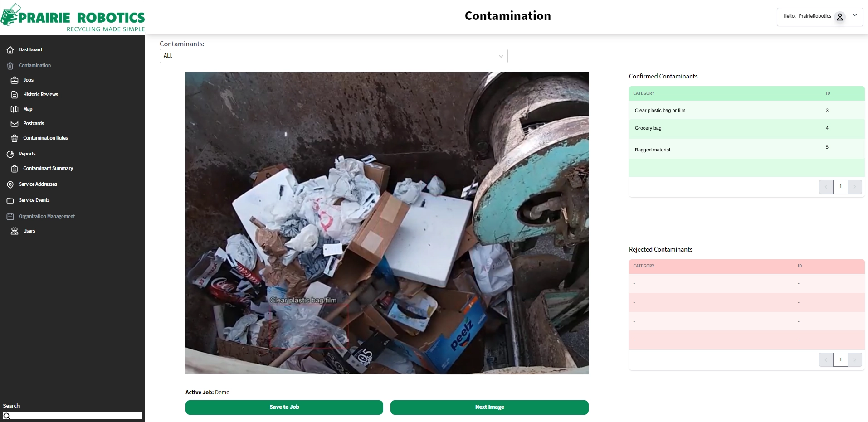Click the Historic Reviews document icon

point(15,95)
